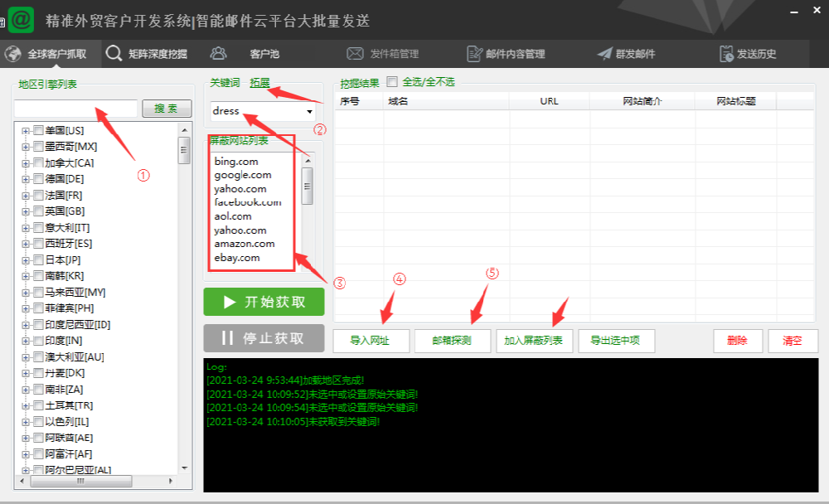This screenshot has width=829, height=504.
Task: Click the document-pencil icon of 邮件内容管理
Action: click(x=475, y=53)
